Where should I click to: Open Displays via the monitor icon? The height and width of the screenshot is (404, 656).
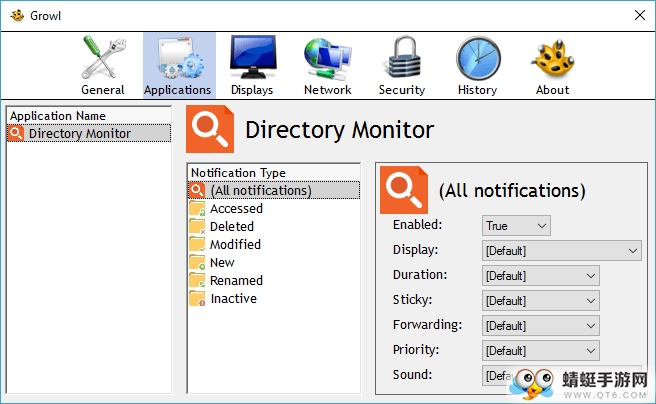point(253,57)
